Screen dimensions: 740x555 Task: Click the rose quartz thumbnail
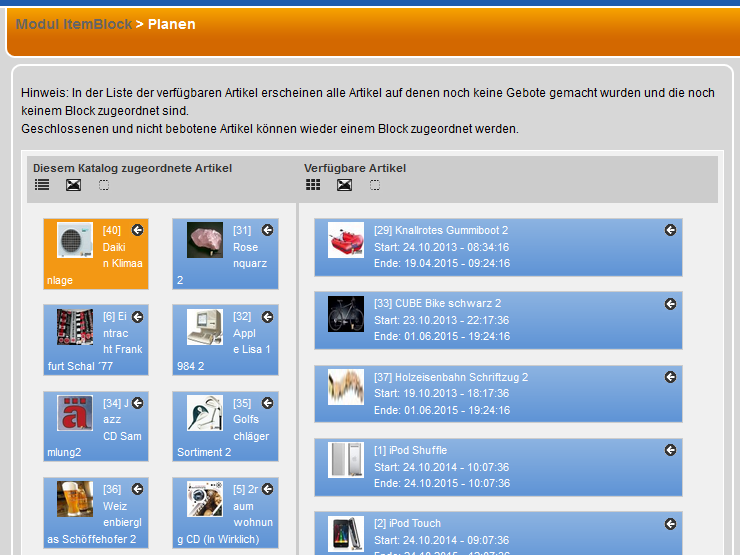click(x=205, y=240)
